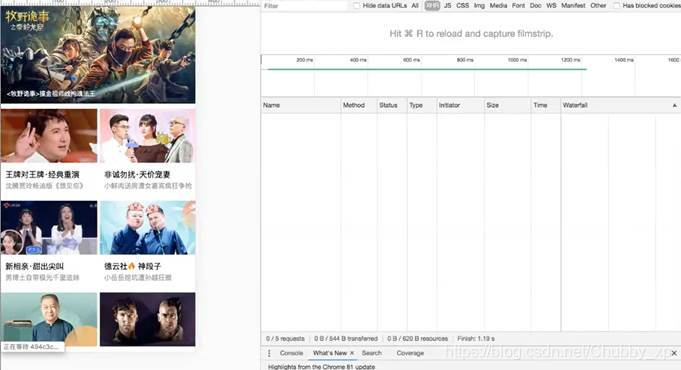The width and height of the screenshot is (681, 370).
Task: Open the 王牌对王牌 video thumbnail
Action: [49, 136]
